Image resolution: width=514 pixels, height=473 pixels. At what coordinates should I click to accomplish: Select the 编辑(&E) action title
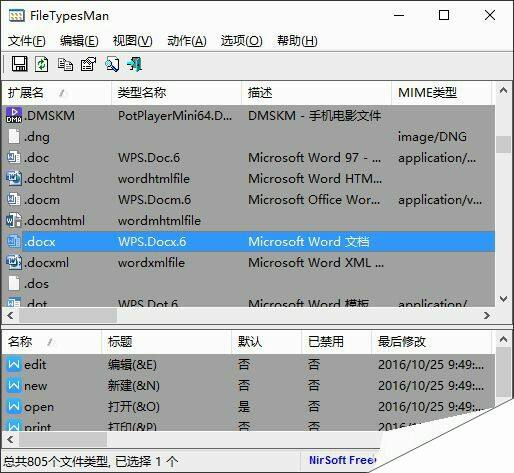click(132, 365)
